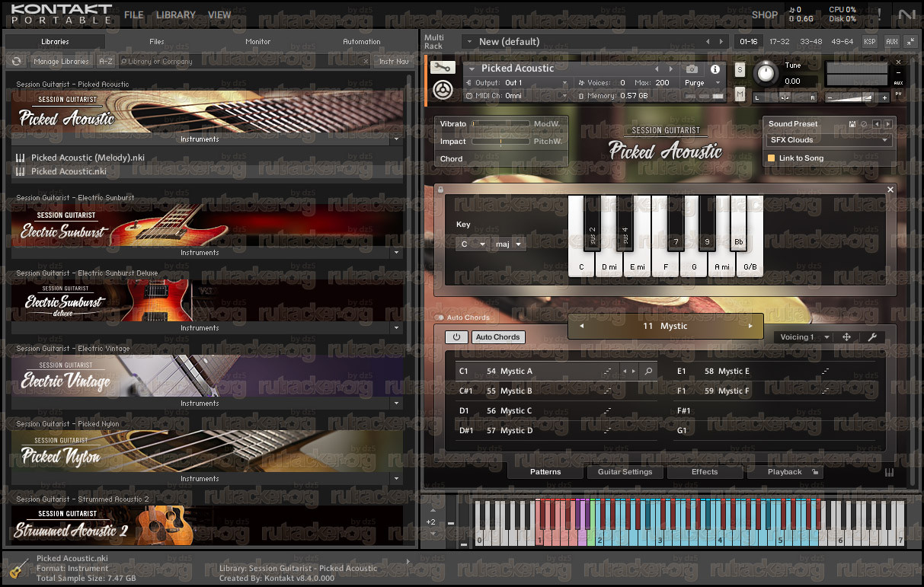Select the previous song before 11 Mystic

(582, 326)
